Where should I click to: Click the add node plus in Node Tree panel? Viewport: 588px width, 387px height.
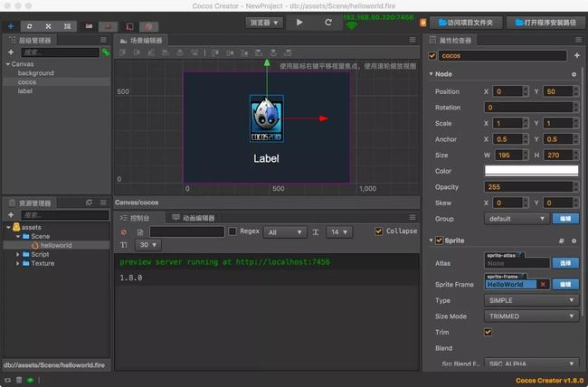coord(11,52)
